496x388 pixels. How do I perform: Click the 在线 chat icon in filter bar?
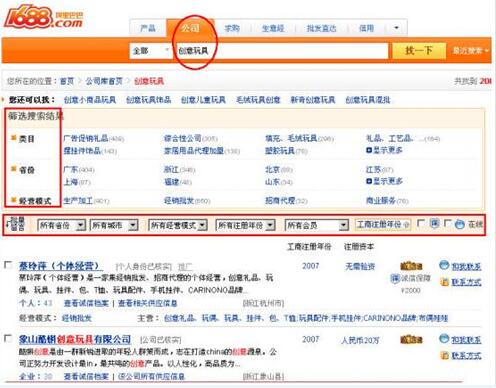pos(460,224)
